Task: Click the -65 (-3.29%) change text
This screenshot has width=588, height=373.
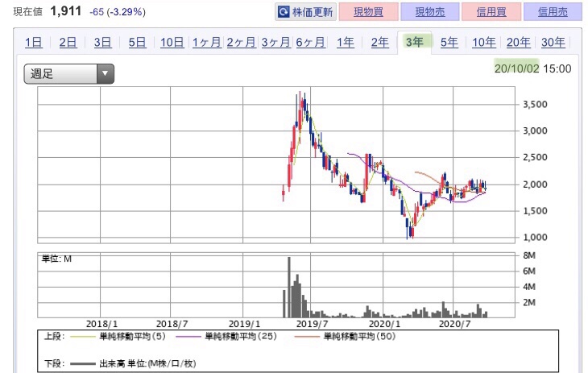Action: (x=118, y=12)
